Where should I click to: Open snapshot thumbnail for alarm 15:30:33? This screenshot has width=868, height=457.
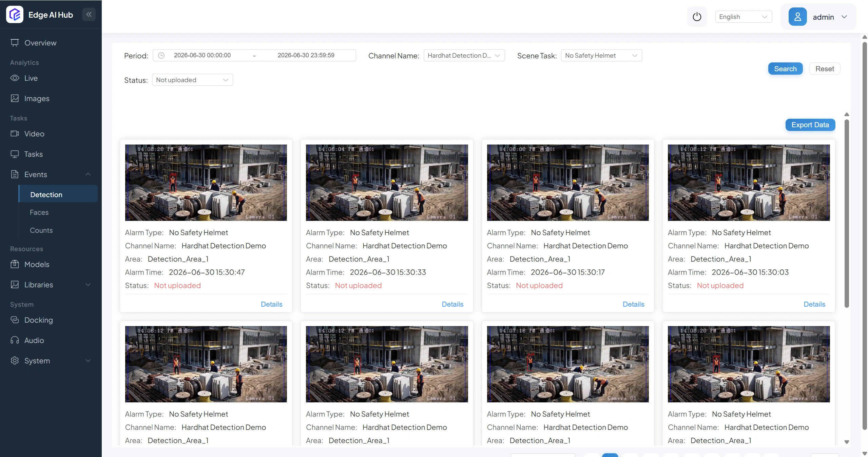point(387,183)
